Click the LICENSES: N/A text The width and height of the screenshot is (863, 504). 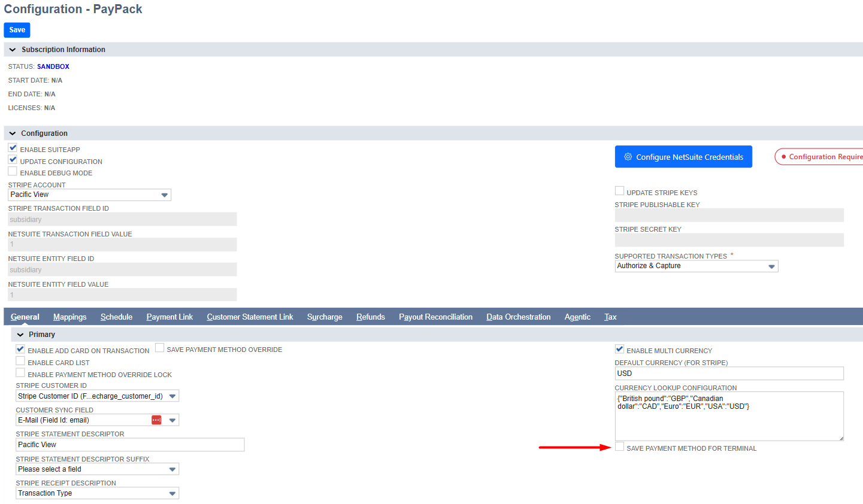32,108
